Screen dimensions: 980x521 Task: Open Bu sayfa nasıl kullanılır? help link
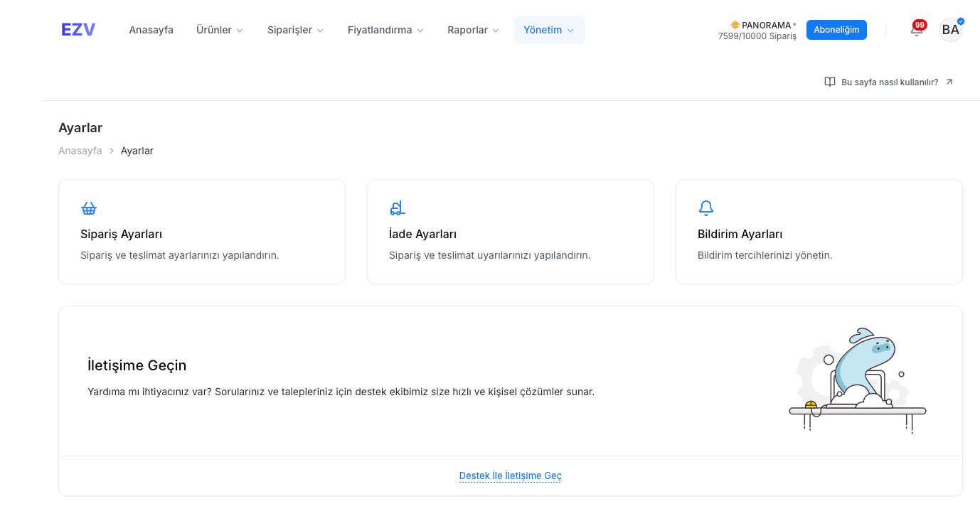point(889,82)
